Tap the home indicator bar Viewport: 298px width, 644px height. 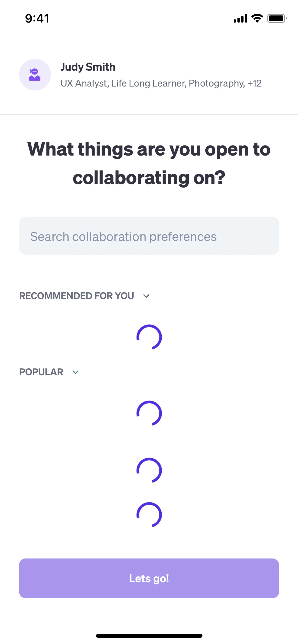pyautogui.click(x=149, y=635)
